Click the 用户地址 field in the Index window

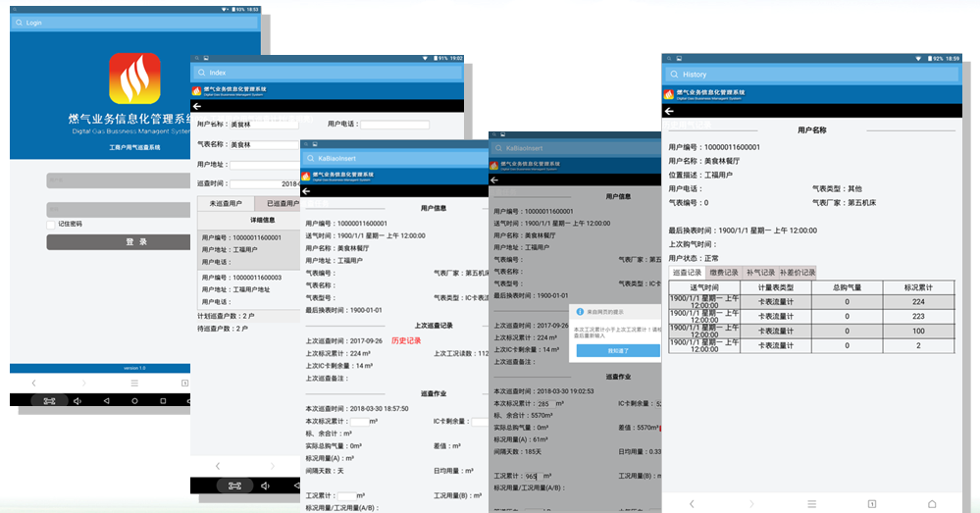click(265, 165)
